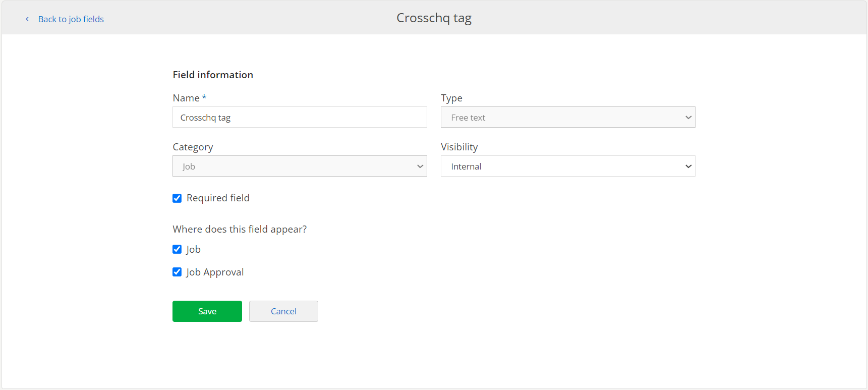Open the Category dropdown showing Job
The image size is (868, 390).
(300, 166)
